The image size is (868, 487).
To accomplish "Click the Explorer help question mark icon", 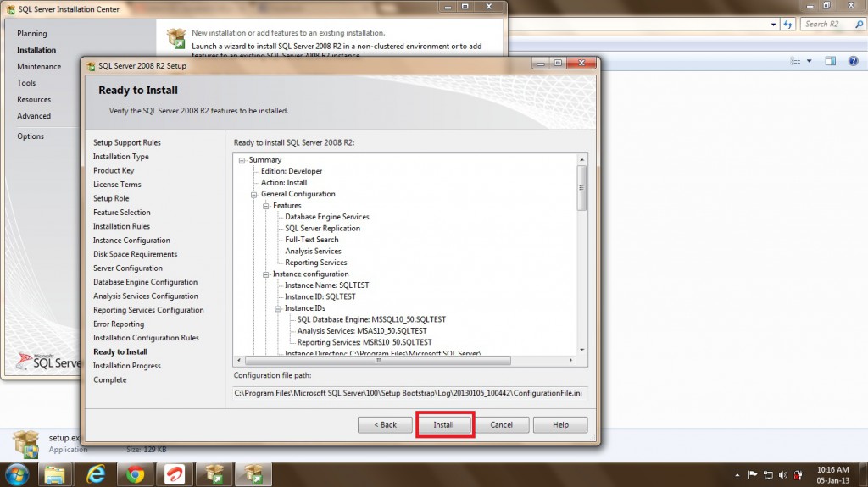I will click(x=854, y=61).
